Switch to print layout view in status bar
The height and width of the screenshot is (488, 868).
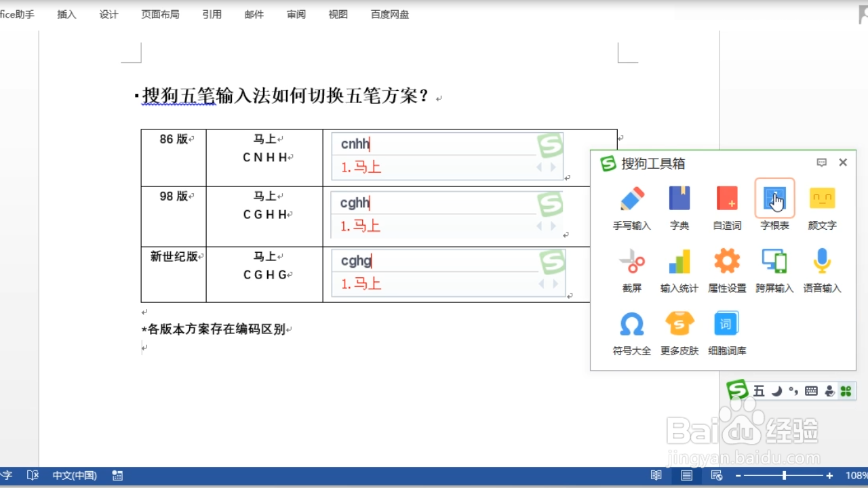click(686, 476)
